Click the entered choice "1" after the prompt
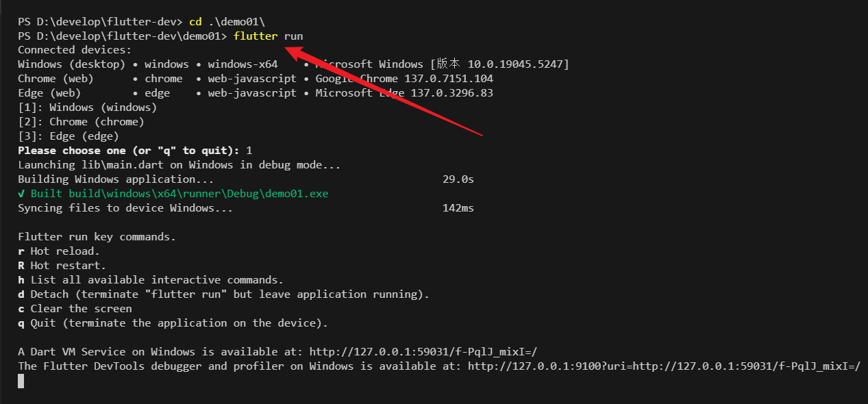Image resolution: width=868 pixels, height=404 pixels. tap(249, 151)
